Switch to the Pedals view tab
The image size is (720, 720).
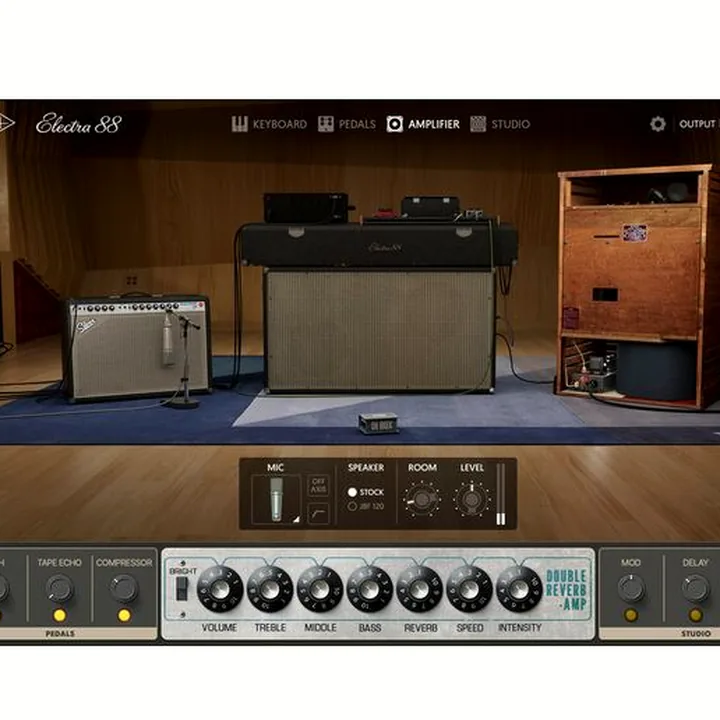[347, 124]
